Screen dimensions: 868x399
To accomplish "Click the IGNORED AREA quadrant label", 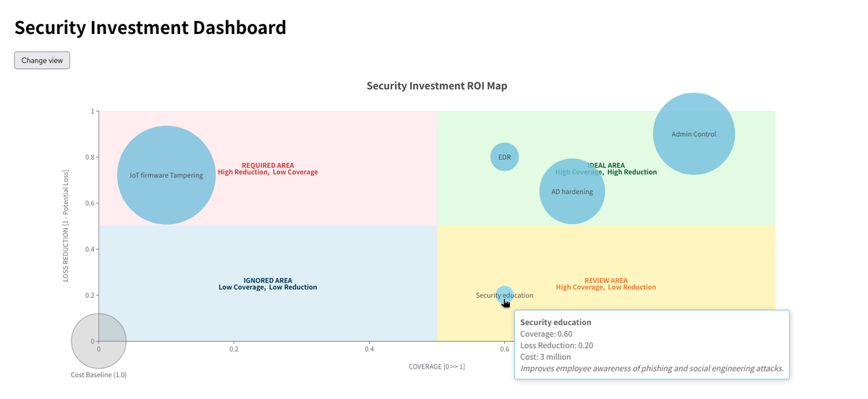I will (x=268, y=280).
